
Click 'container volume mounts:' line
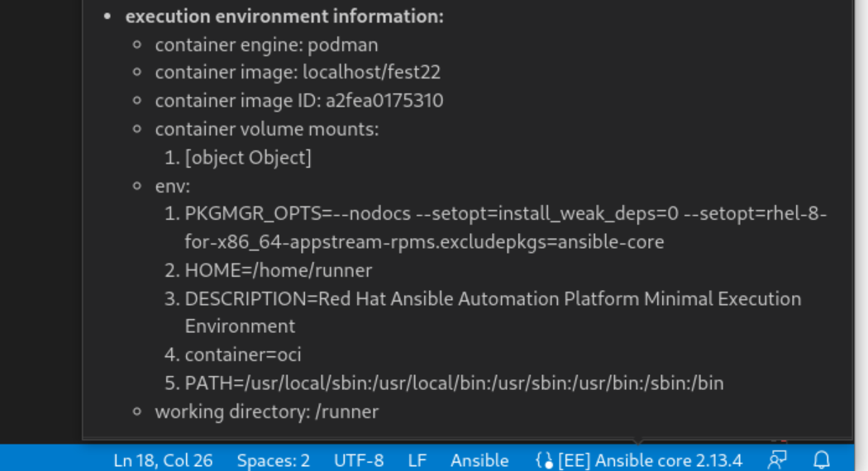pyautogui.click(x=267, y=129)
